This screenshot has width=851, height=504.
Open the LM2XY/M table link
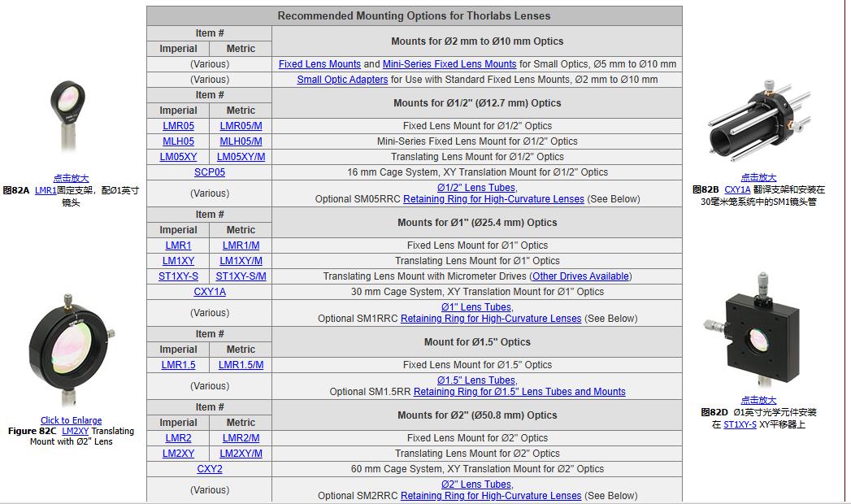coord(241,454)
